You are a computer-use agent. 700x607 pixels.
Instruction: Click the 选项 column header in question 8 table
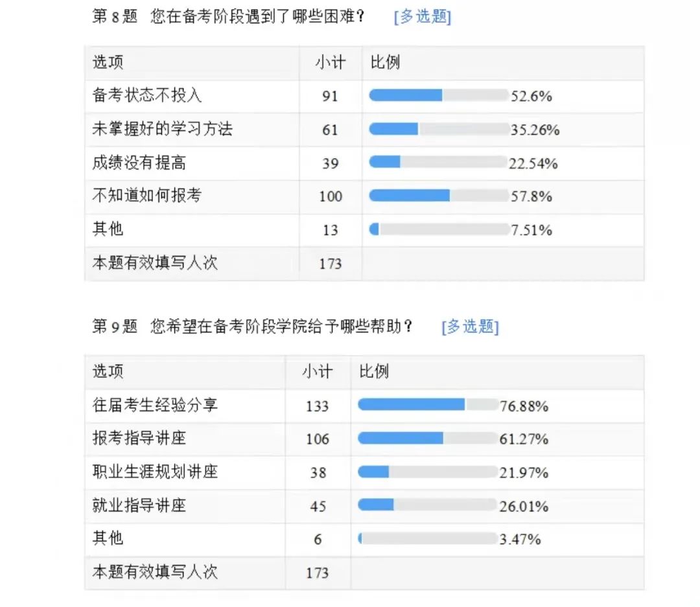[x=108, y=62]
